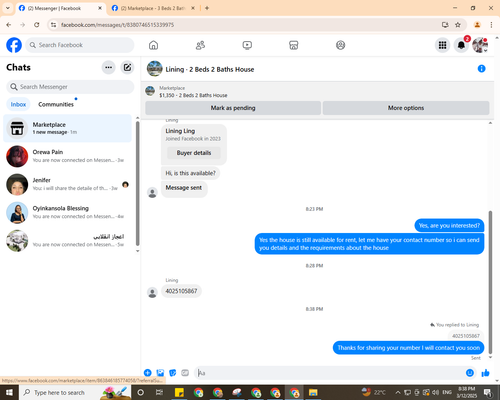The image size is (500, 400).
Task: Open the Facebook logo home link
Action: pos(14,45)
